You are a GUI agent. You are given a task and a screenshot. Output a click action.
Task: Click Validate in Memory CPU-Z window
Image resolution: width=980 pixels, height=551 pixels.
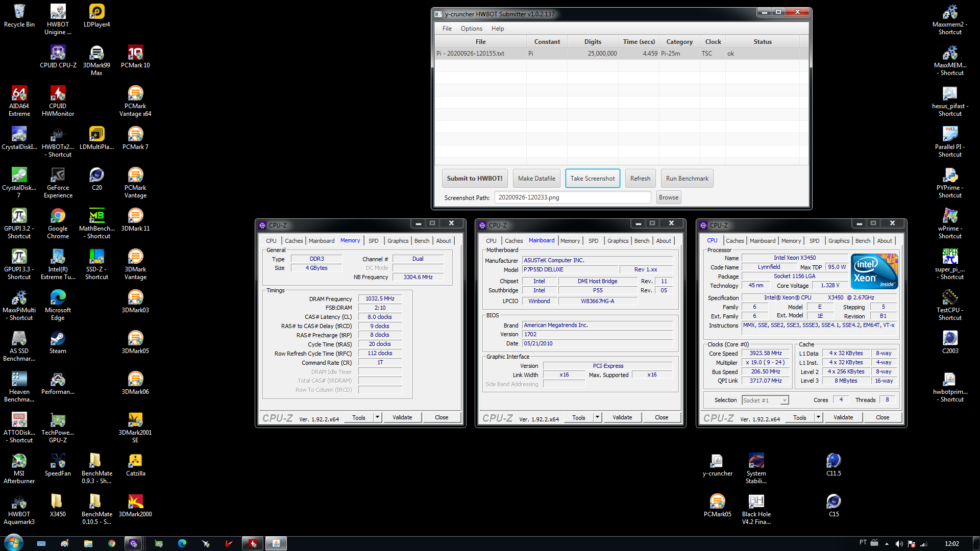point(402,417)
